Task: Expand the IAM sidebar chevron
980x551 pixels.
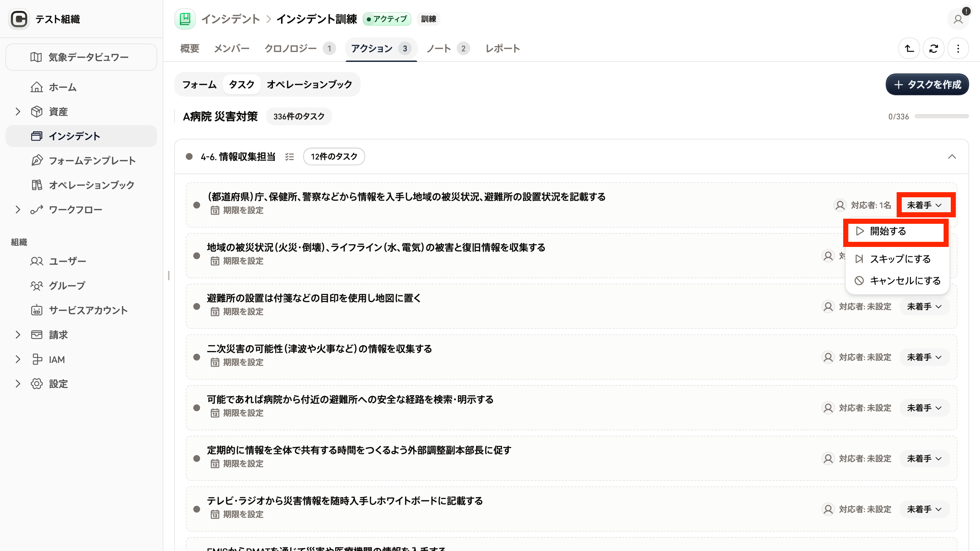Action: (x=17, y=360)
